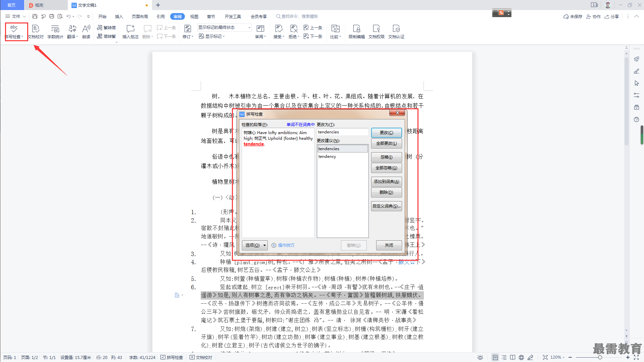The height and width of the screenshot is (362, 644).
Task: Open 选项(O) dropdown in spell dialog
Action: point(255,245)
